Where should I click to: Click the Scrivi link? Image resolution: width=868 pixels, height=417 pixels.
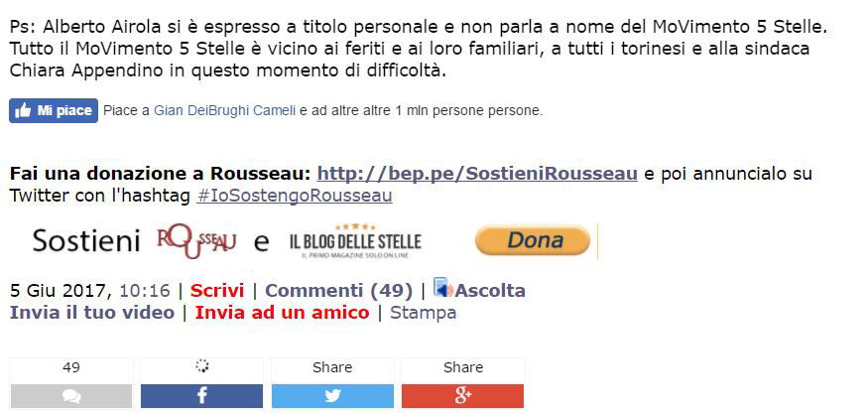tap(217, 291)
